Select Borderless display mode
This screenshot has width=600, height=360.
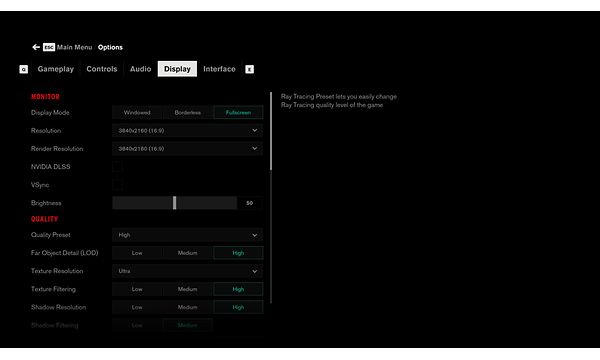188,112
